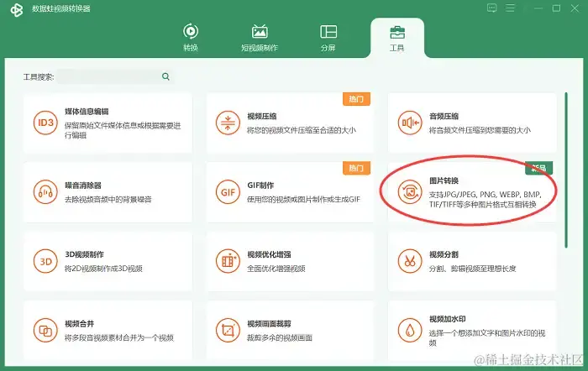Viewport: 588px width, 371px height.
Task: Select the 视频合并 title text
Action: click(x=79, y=324)
